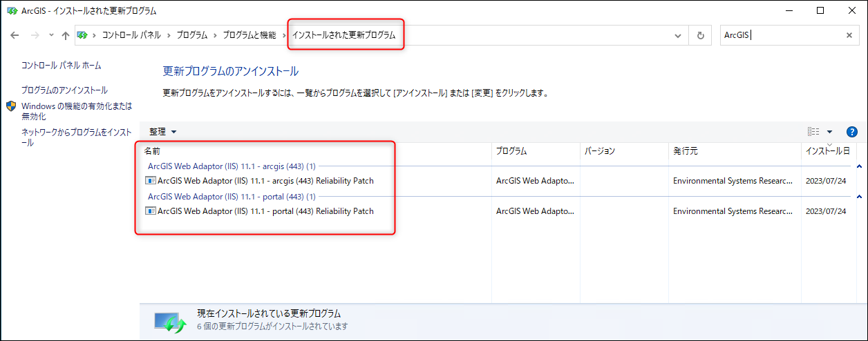The height and width of the screenshot is (341, 868).
Task: Click the portal (443) Reliability Patch icon
Action: [x=151, y=211]
